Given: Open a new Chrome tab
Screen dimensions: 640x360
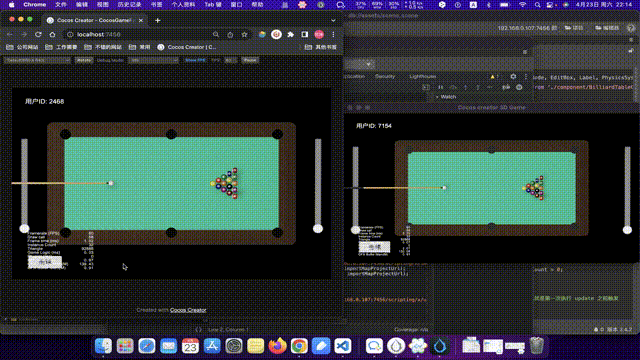Looking at the screenshot, I should pos(158,20).
